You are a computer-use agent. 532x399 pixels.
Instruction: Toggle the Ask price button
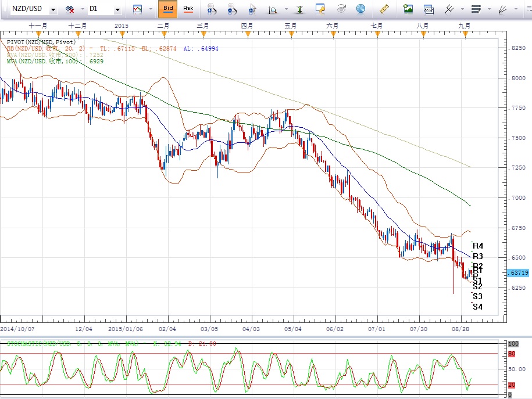click(188, 9)
